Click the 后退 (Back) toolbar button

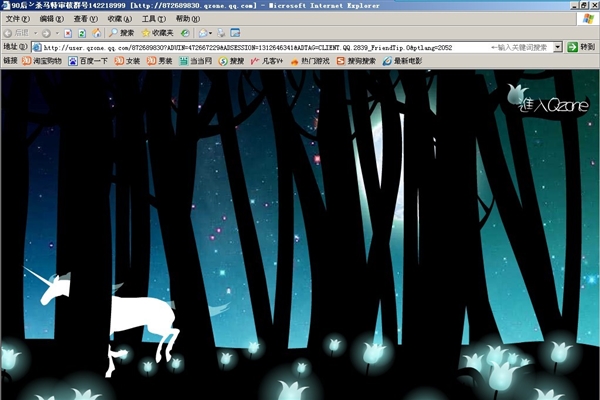(x=16, y=33)
